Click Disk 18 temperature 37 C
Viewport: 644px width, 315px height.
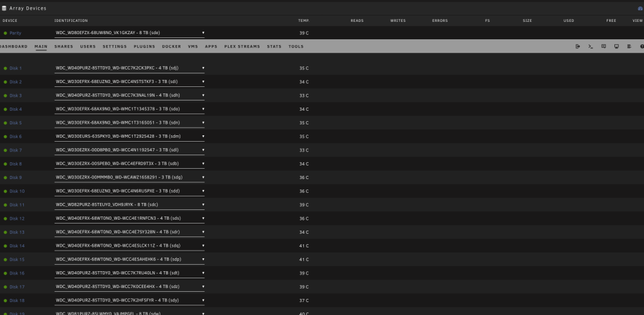304,301
